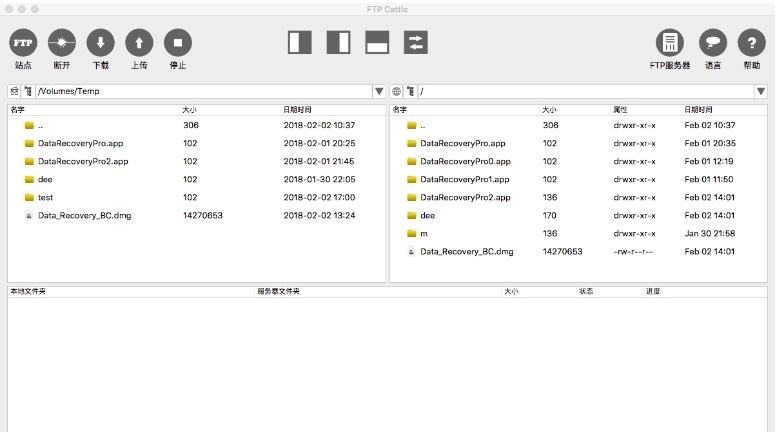Click the swap transfer arrows icon

point(415,42)
